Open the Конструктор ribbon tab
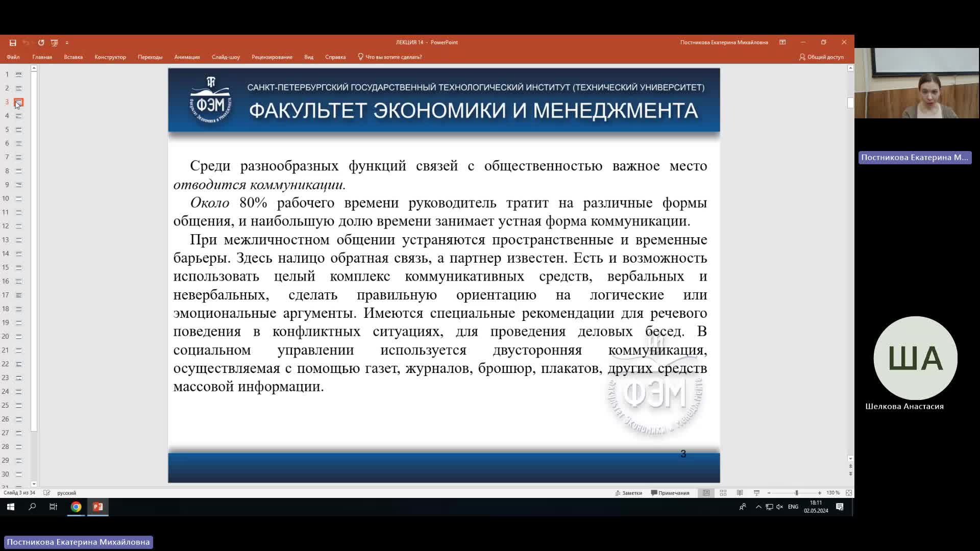980x551 pixels. (110, 57)
